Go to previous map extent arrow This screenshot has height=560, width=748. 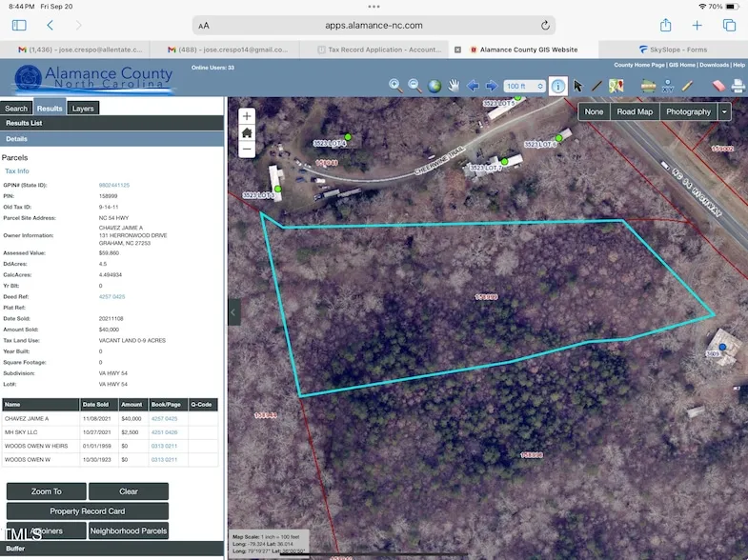pyautogui.click(x=473, y=86)
